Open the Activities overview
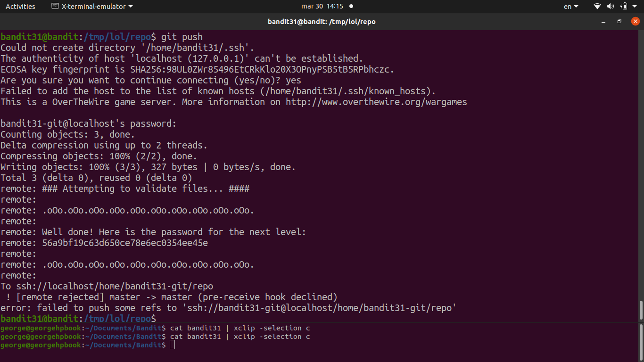Image resolution: width=644 pixels, height=362 pixels. click(x=20, y=7)
